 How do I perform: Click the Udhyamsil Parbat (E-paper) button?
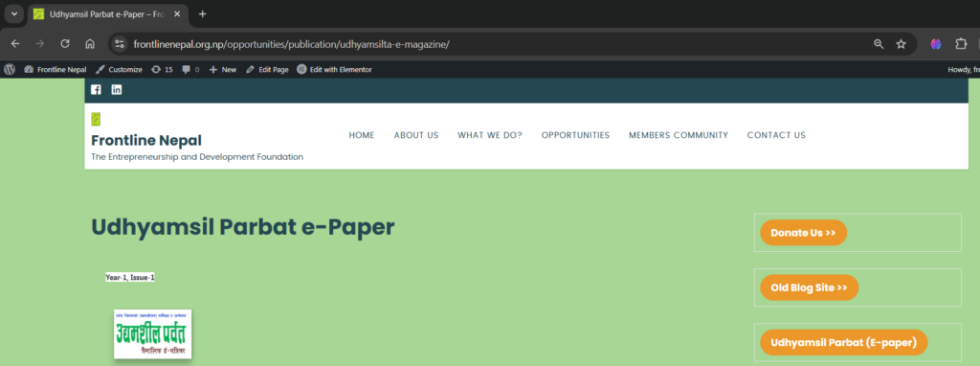pos(844,342)
